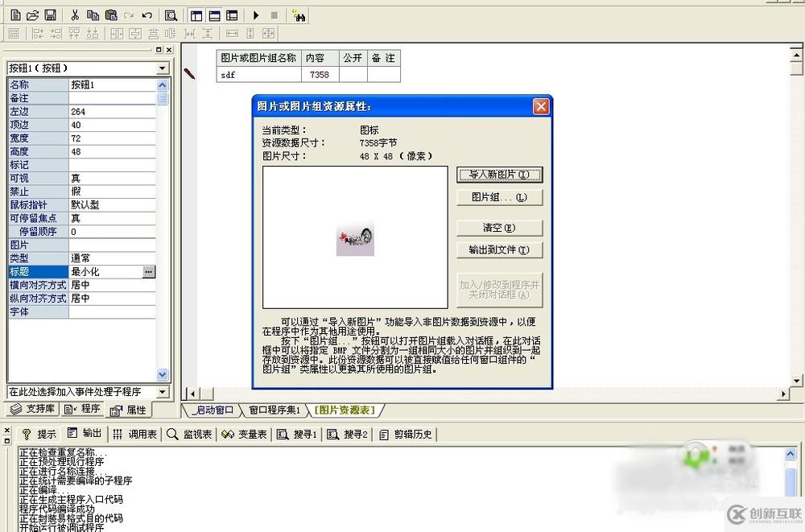
Task: Click the 清空(E) button
Action: coord(500,228)
